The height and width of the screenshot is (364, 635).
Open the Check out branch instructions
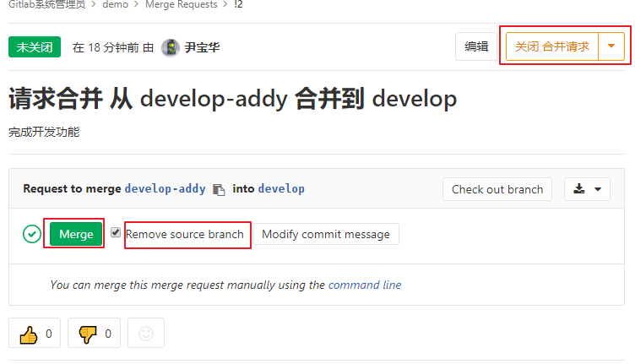click(x=497, y=189)
